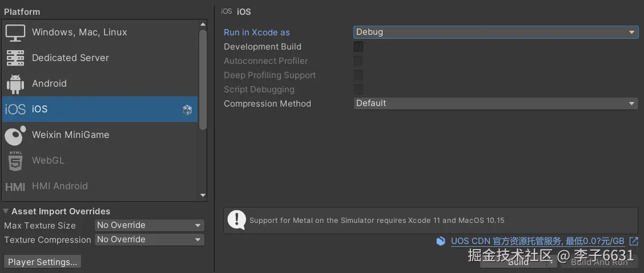Toggle the Autoconnect Profiler checkbox
The image size is (644, 273).
358,61
